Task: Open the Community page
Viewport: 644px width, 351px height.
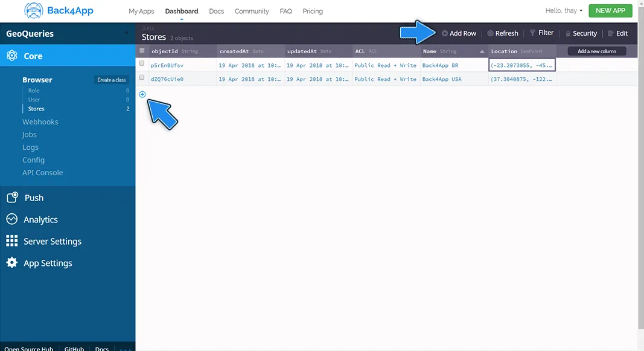Action: 252,11
